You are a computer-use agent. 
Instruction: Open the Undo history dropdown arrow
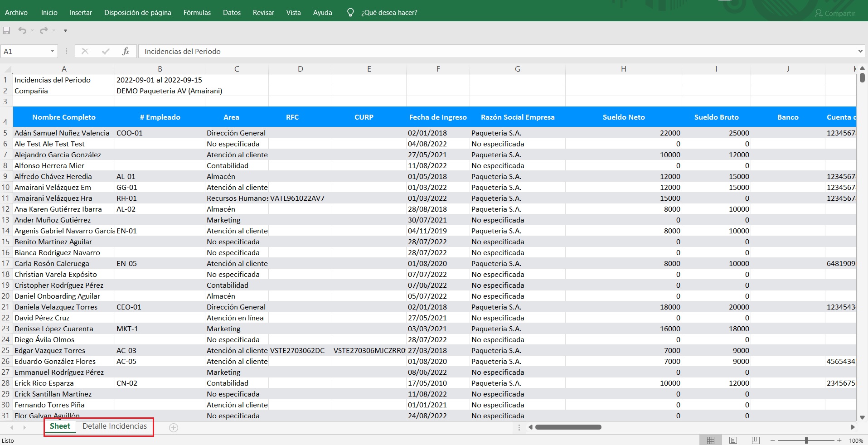coord(32,30)
